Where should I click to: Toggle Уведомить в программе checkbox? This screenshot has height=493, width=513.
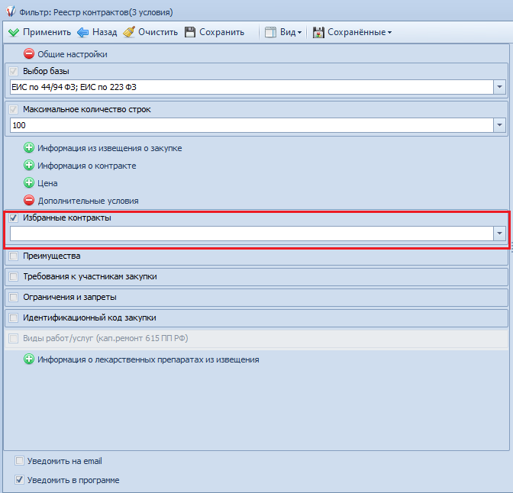pos(19,480)
